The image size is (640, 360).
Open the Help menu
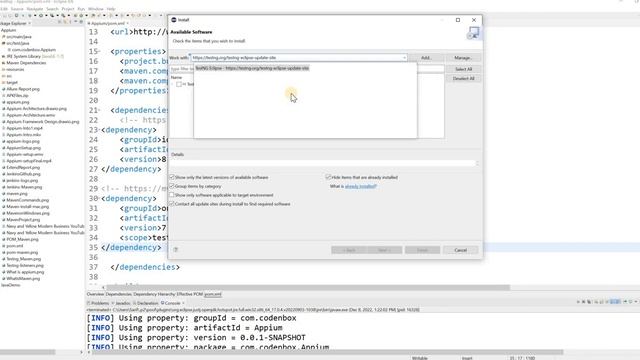[111, 9]
